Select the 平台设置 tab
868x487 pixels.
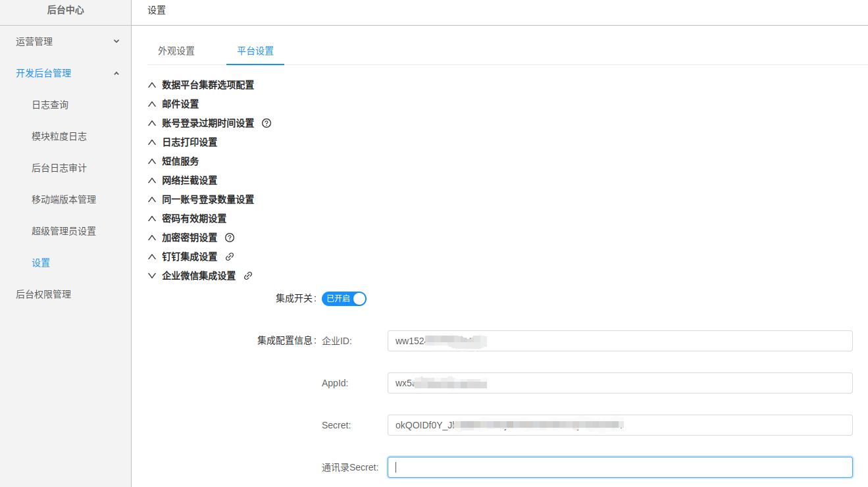coord(255,51)
